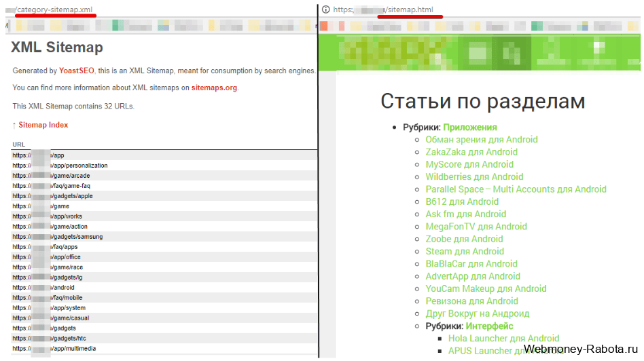Open the sitemaps.org link

(214, 88)
